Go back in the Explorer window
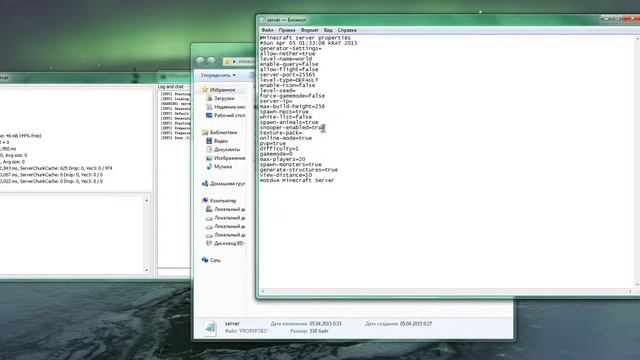 [200, 61]
